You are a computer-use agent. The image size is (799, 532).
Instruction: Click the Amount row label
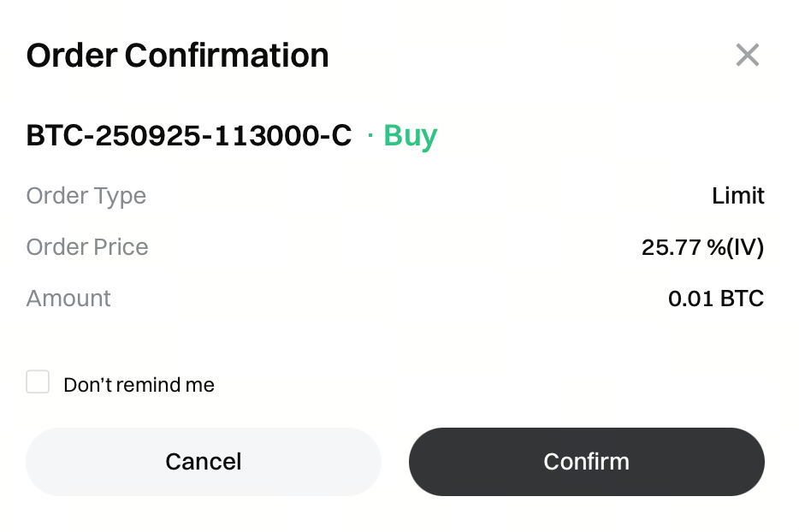68,299
